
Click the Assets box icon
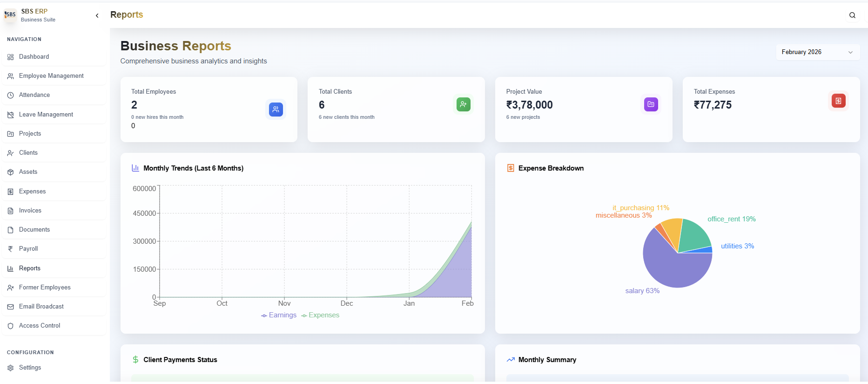click(11, 172)
